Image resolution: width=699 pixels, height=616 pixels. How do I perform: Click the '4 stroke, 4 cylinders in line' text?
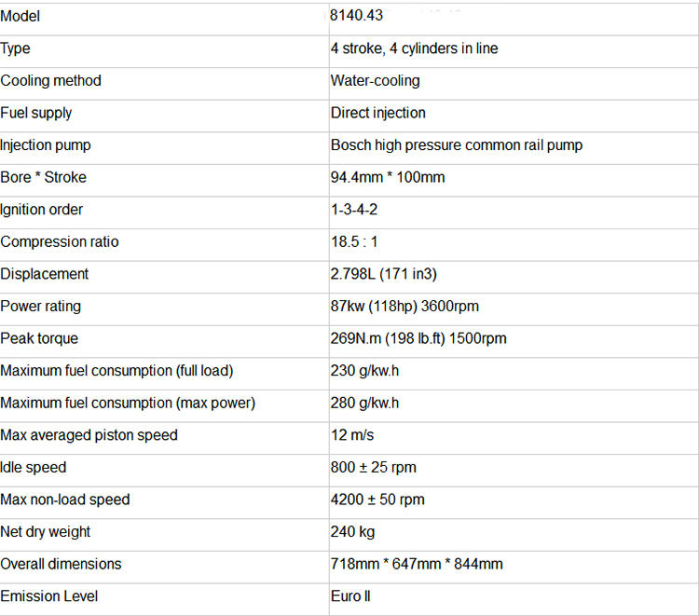pyautogui.click(x=414, y=48)
